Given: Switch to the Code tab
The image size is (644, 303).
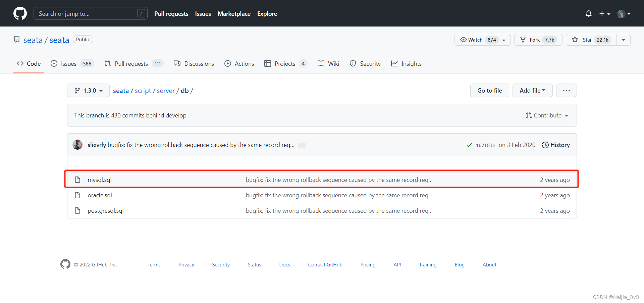Looking at the screenshot, I should click(29, 63).
